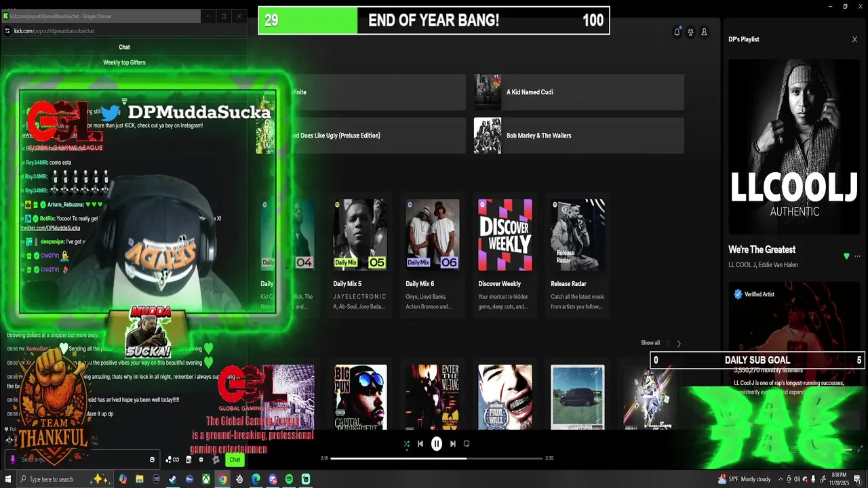
Task: Open the Release Radar playlist card
Action: pos(578,255)
